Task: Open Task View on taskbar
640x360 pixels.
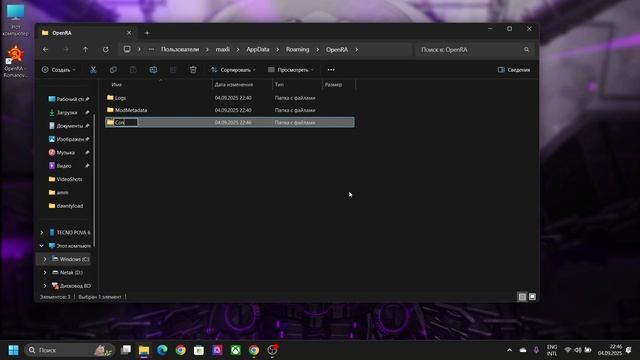Action: coord(126,350)
